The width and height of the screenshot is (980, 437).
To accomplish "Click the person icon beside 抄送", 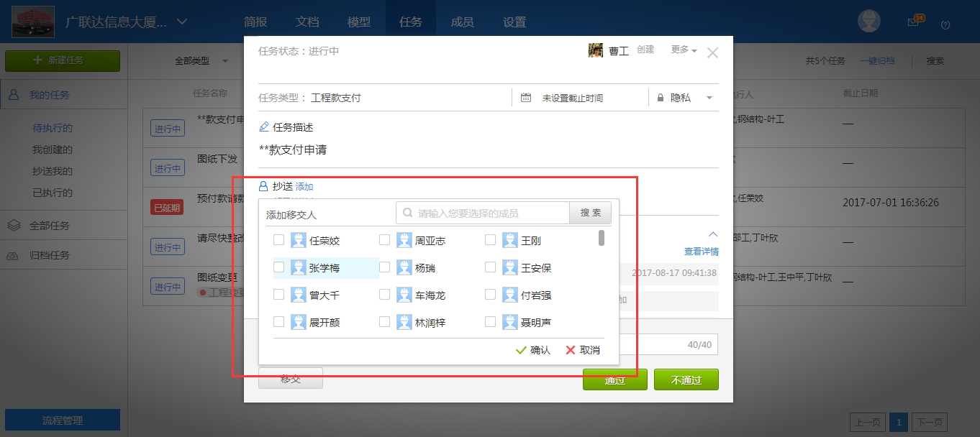I will tap(263, 185).
